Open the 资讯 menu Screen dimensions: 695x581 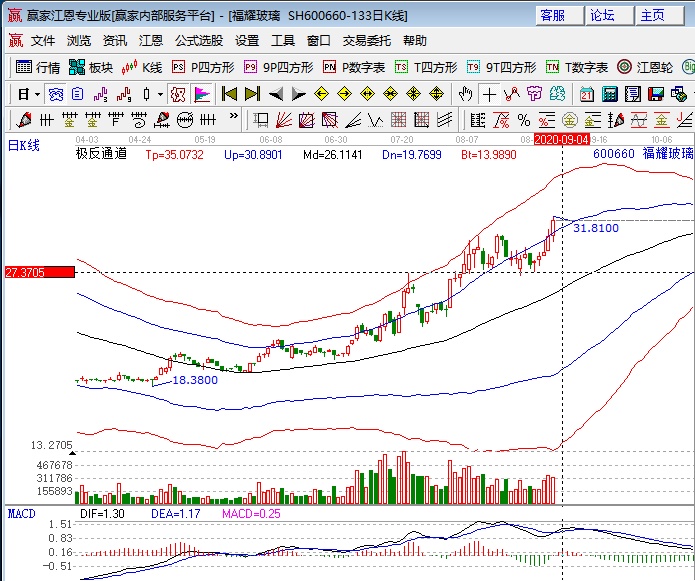click(115, 41)
